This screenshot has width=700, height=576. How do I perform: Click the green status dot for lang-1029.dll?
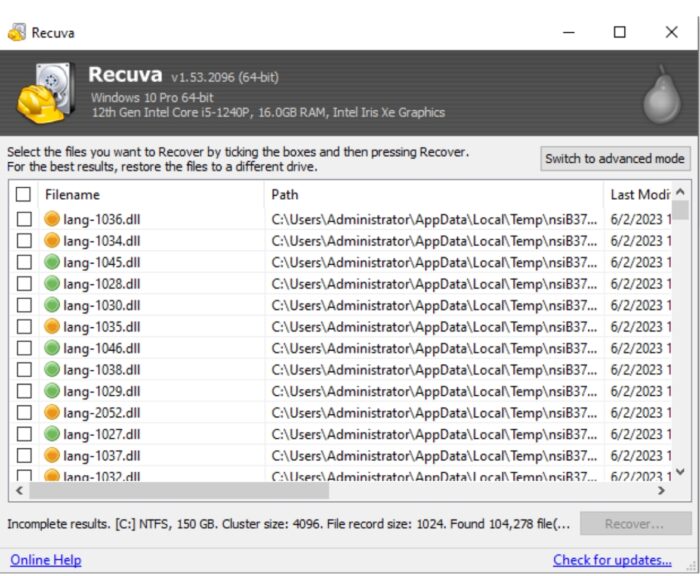point(52,391)
